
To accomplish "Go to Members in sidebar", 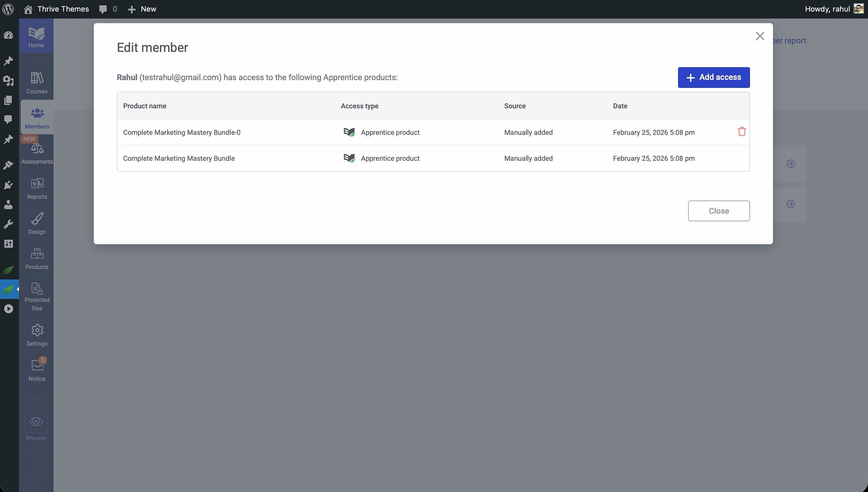I will 37,118.
